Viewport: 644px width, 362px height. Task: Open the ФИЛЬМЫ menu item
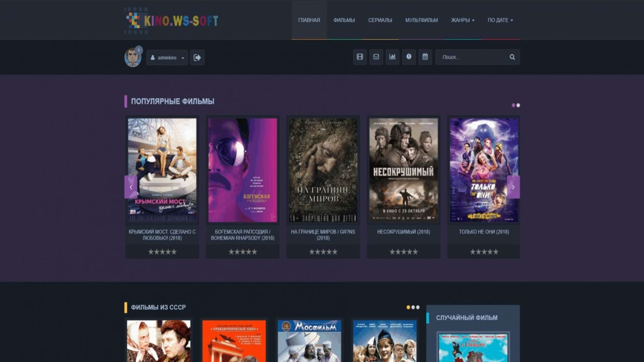[x=344, y=20]
